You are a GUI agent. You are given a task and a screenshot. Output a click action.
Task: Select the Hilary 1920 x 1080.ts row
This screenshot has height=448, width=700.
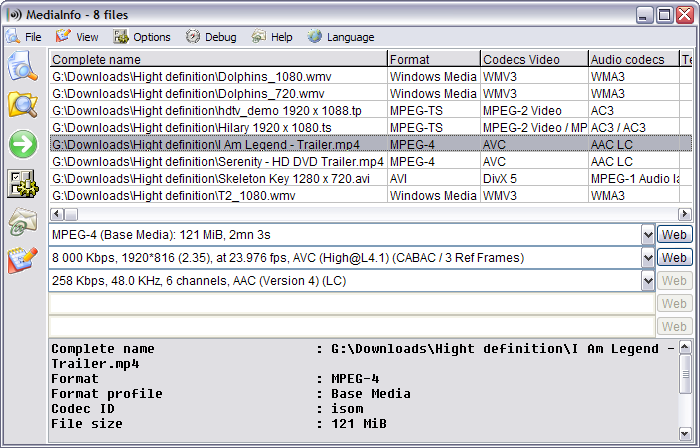(371, 128)
